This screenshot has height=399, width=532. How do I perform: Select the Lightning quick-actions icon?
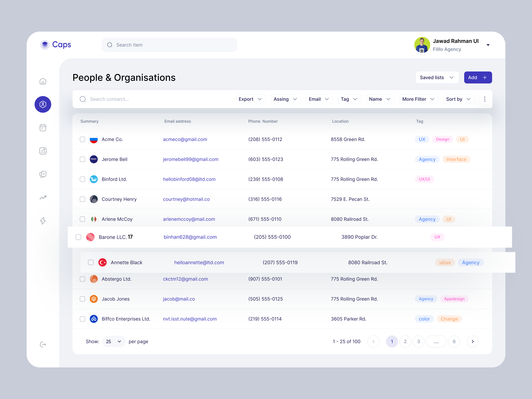click(x=43, y=221)
